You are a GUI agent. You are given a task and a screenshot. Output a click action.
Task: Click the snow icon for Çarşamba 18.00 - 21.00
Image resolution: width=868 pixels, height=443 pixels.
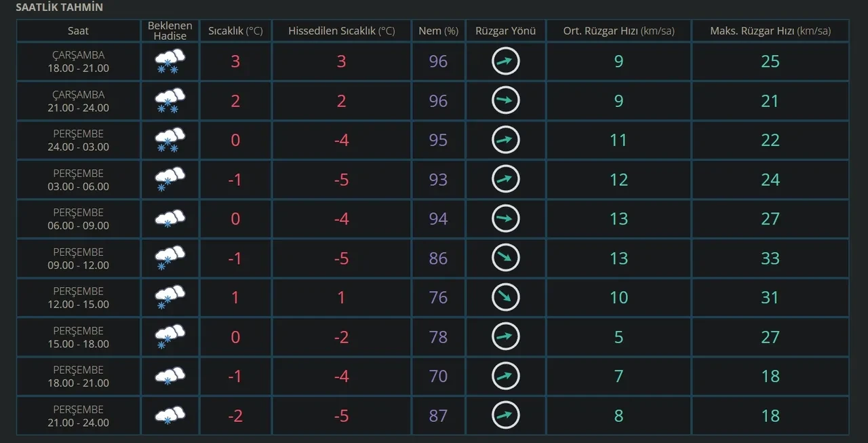coord(170,62)
